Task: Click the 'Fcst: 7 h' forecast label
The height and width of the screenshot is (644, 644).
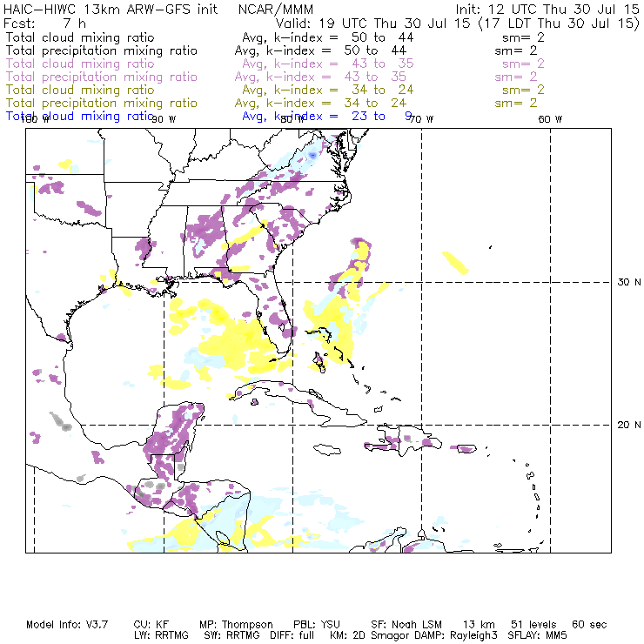Action: pos(44,23)
